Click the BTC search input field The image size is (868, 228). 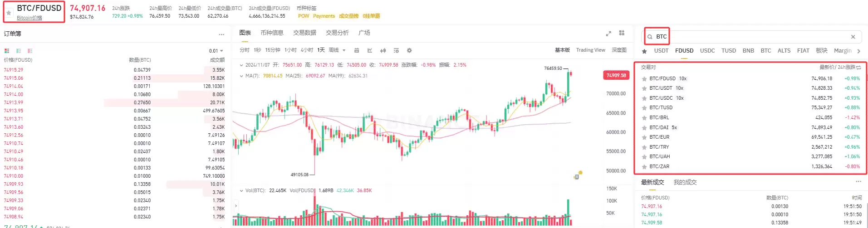click(749, 37)
